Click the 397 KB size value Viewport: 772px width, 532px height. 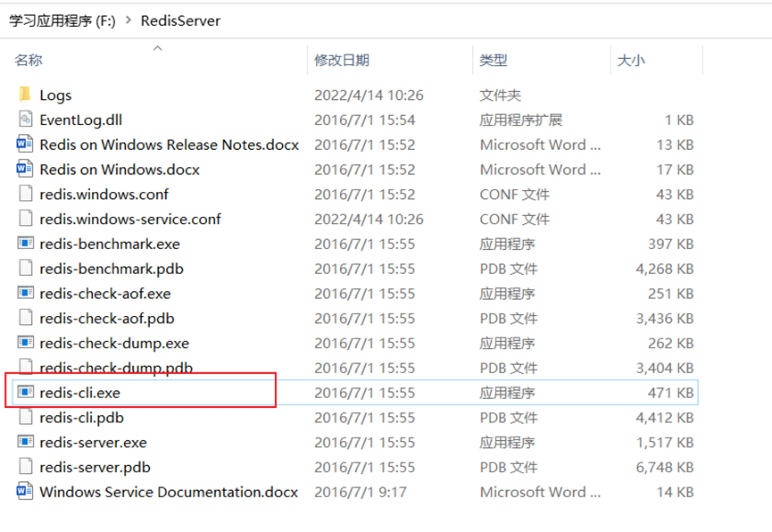coord(670,244)
